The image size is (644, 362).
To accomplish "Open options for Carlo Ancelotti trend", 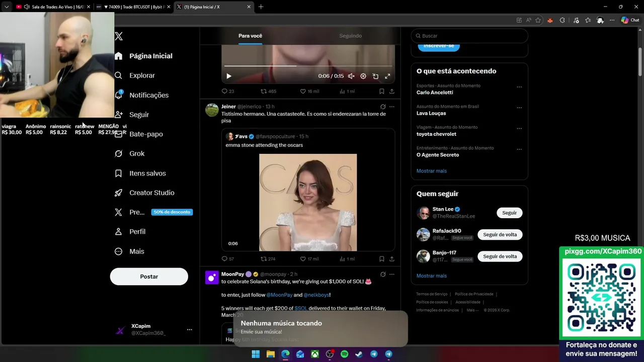I will coord(519,87).
